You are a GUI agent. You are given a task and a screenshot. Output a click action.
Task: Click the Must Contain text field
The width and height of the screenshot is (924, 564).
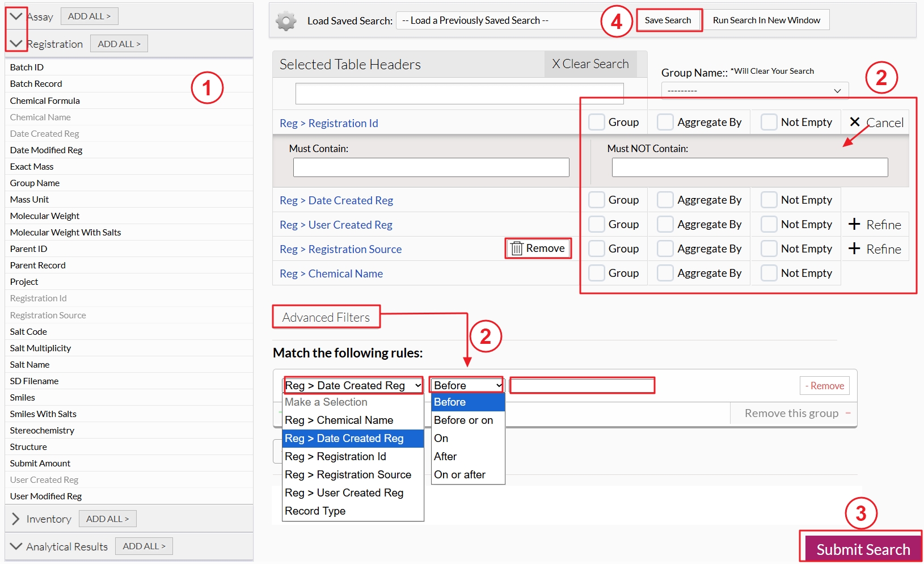(x=431, y=167)
